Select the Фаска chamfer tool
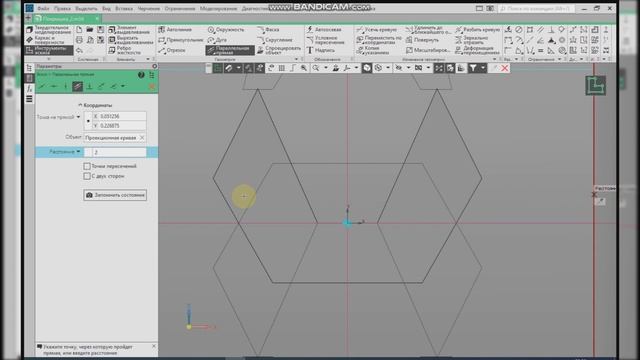This screenshot has height=360, width=640. (268, 30)
